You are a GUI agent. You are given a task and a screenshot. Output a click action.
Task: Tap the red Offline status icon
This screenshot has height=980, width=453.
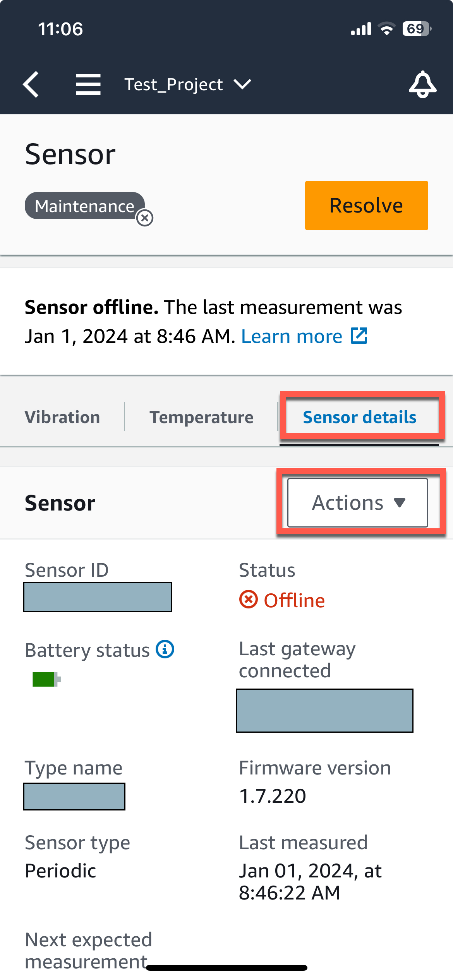coord(247,600)
